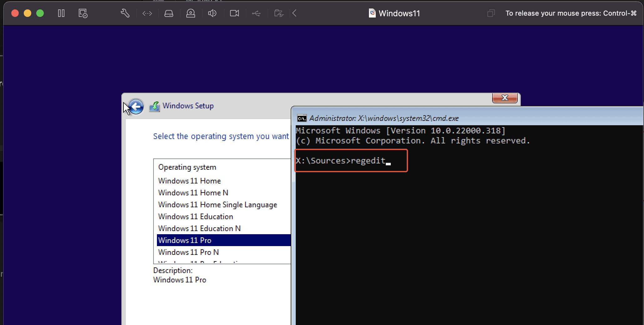Open the hard disk device icon
Screen dimensions: 644x325
[169, 13]
